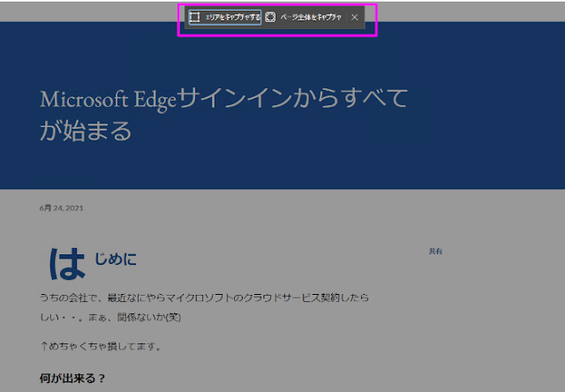Click the line ↑めちゃくちゃ損してます。

point(101,346)
